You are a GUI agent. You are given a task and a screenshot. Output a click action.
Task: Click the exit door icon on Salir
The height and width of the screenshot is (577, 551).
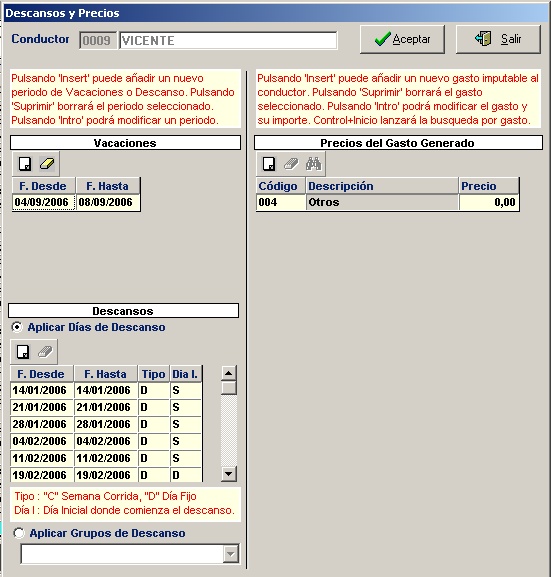pyautogui.click(x=483, y=39)
